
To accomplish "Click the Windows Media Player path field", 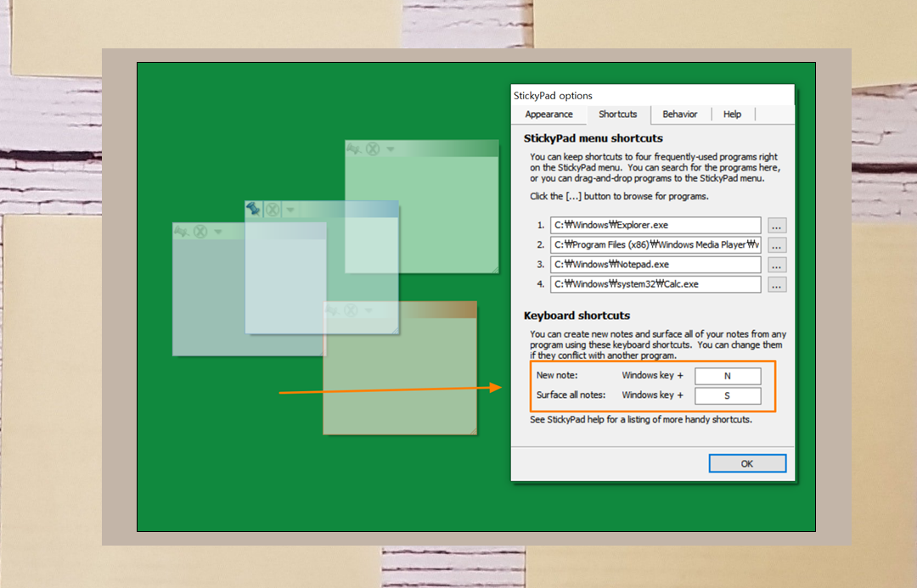I will pyautogui.click(x=655, y=245).
